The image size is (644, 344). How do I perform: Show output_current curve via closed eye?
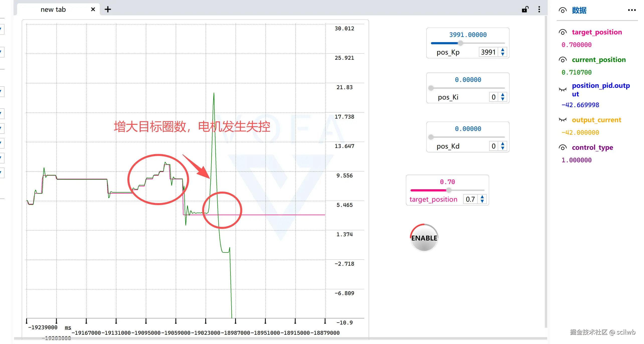click(562, 120)
